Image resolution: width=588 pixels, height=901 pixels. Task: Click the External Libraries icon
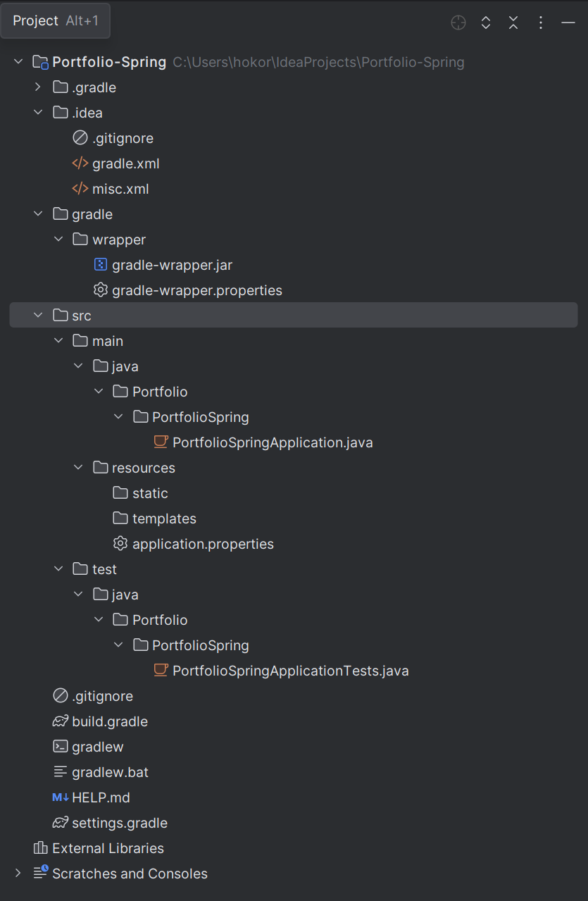[41, 848]
